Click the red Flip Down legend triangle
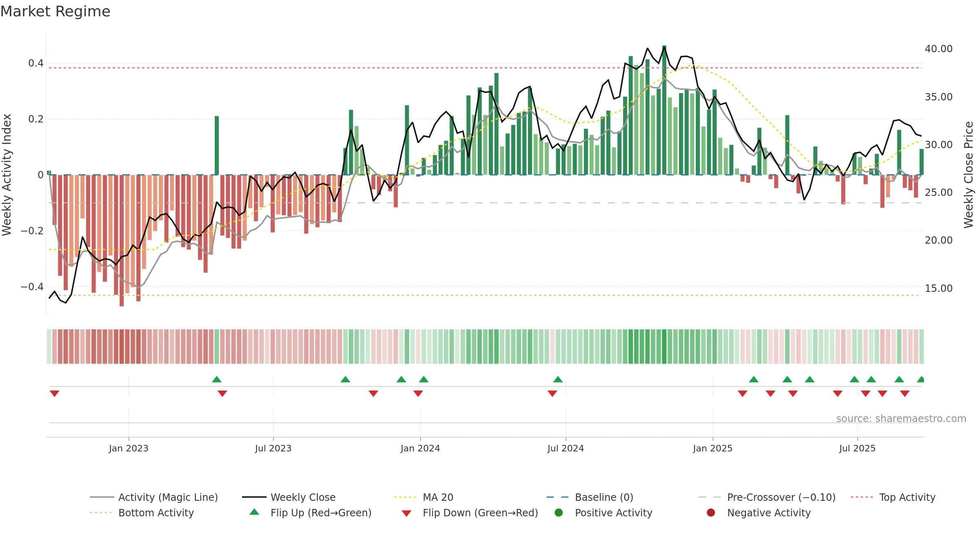Viewport: 980px width, 551px height. [x=406, y=513]
